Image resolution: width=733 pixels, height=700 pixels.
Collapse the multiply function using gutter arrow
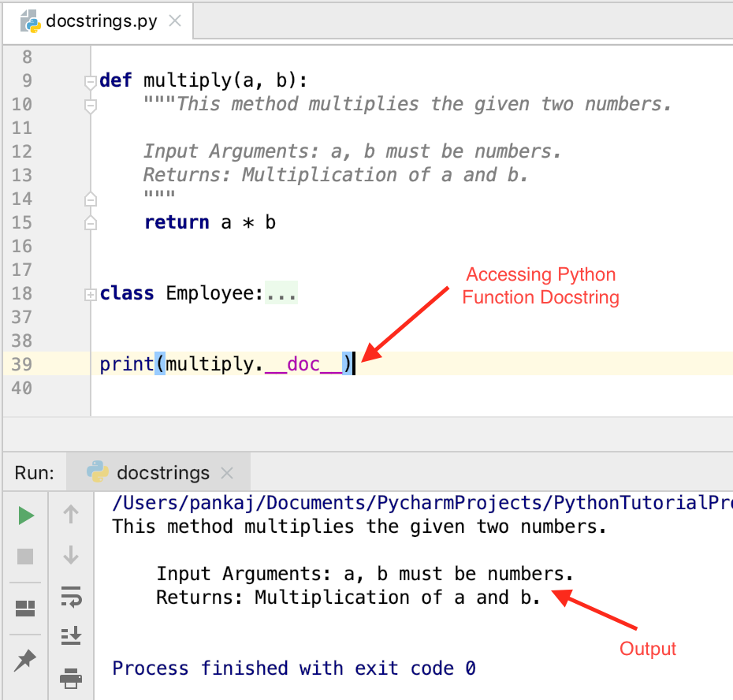click(x=91, y=80)
